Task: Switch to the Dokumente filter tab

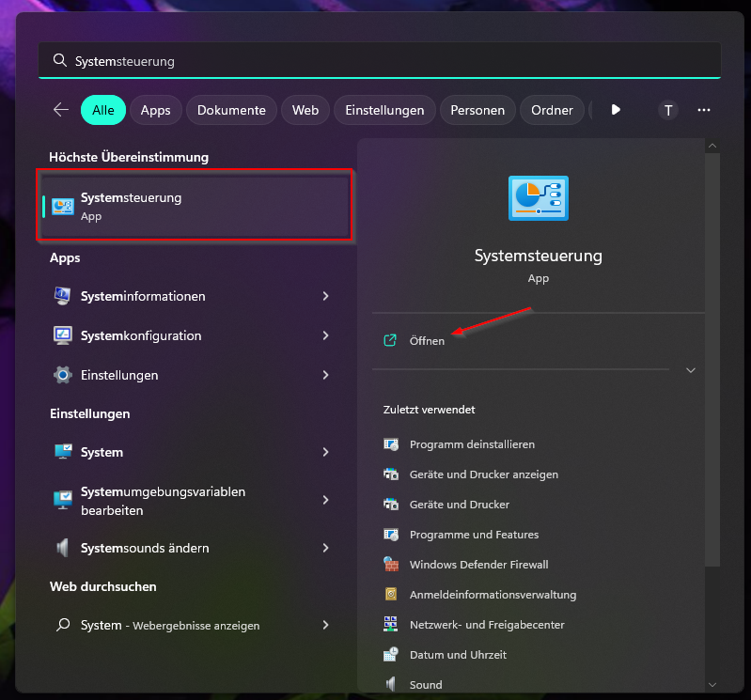Action: point(231,110)
